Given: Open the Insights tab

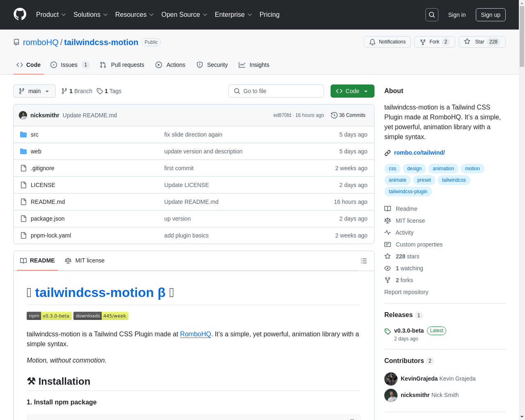Looking at the screenshot, I should [x=254, y=65].
